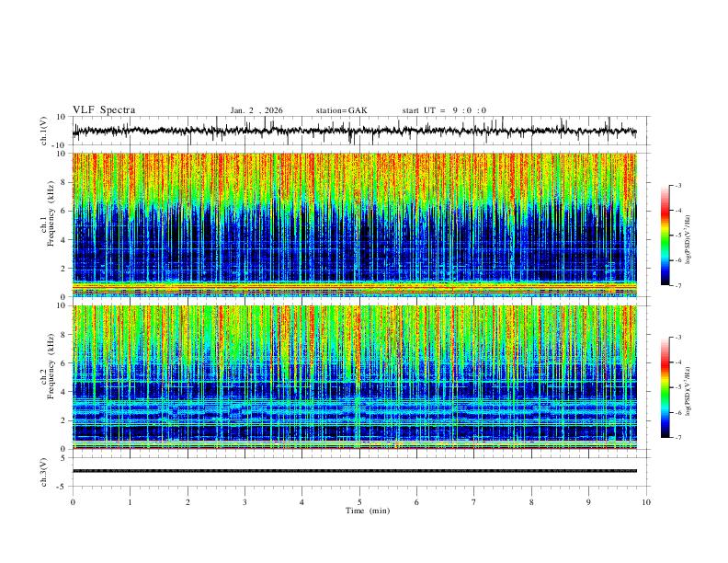Click the "8" kHz tick on ch.1 spectrogram

click(x=63, y=182)
